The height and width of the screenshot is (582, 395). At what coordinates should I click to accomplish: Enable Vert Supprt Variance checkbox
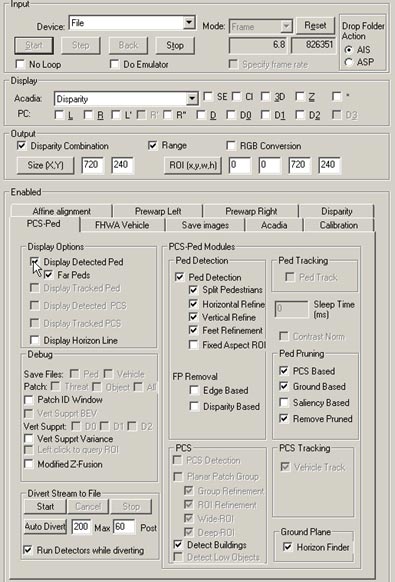(29, 438)
